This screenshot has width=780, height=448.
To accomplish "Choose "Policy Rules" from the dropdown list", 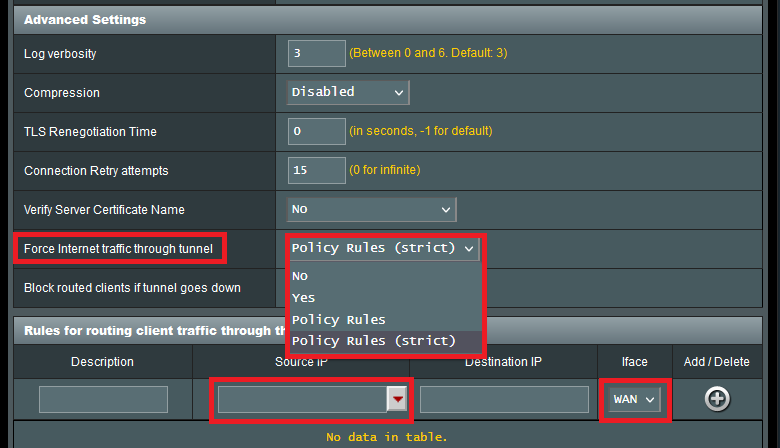I will click(x=338, y=319).
